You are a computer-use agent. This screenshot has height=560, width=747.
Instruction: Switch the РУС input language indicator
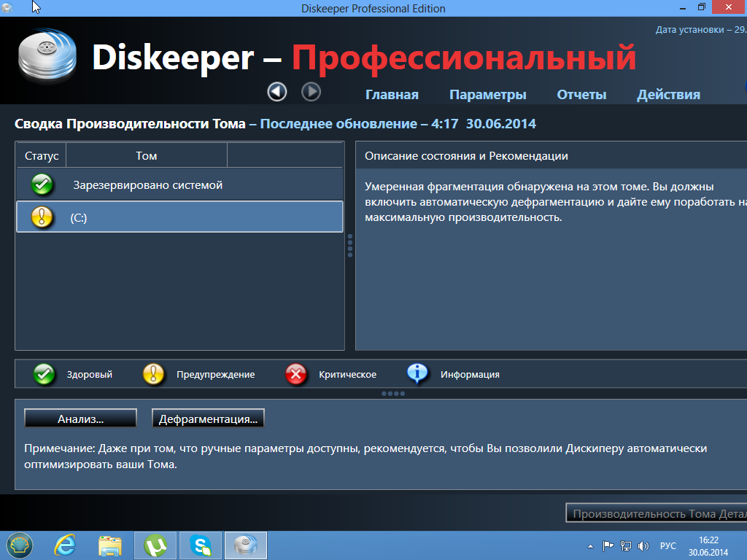tap(668, 546)
